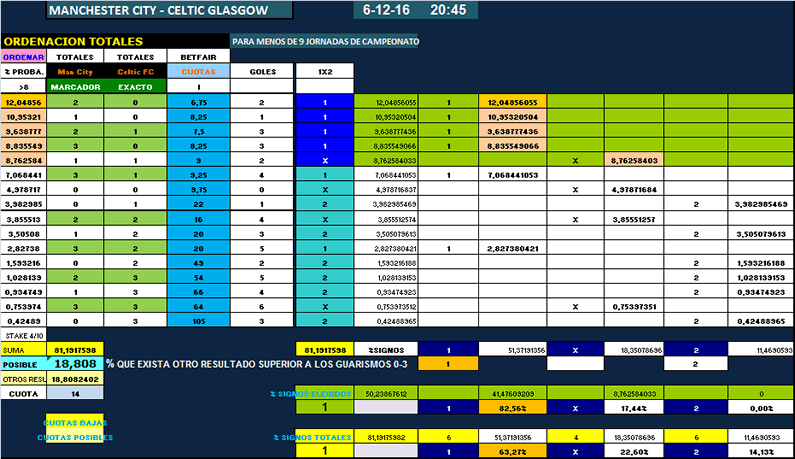Click the Betfair cuota 9,25 cell
This screenshot has width=795, height=459.
click(198, 175)
